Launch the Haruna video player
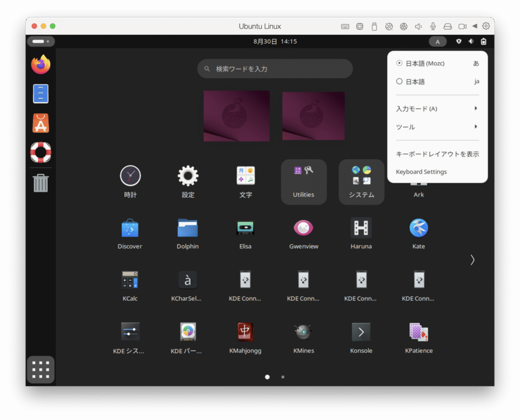Screen dimensions: 520x420 tap(361, 234)
